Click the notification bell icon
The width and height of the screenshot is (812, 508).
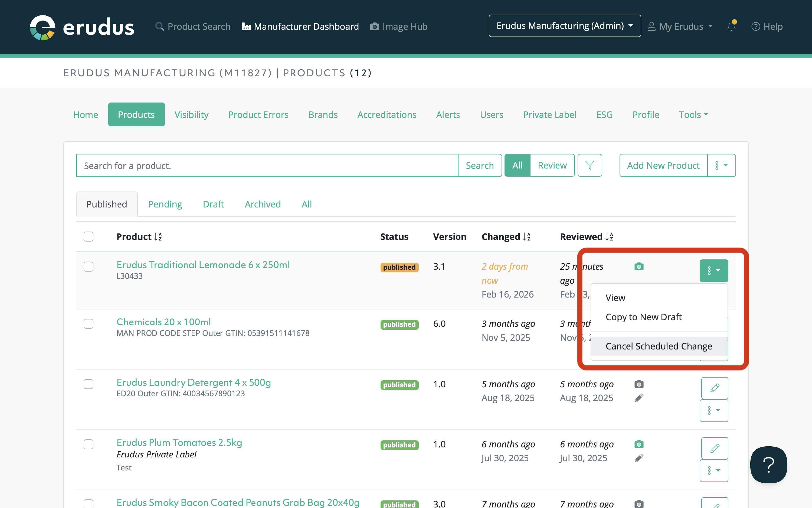(731, 26)
